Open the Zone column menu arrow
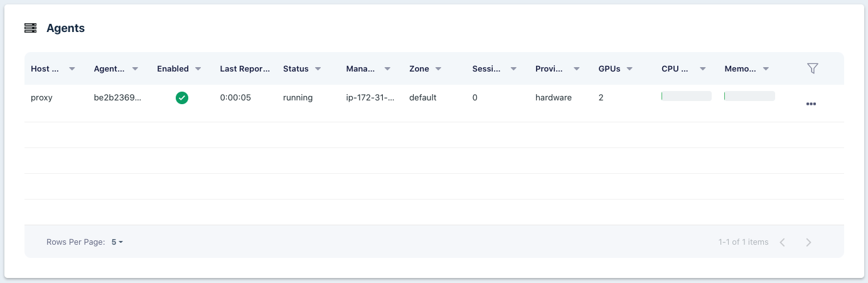The width and height of the screenshot is (868, 283). point(438,69)
